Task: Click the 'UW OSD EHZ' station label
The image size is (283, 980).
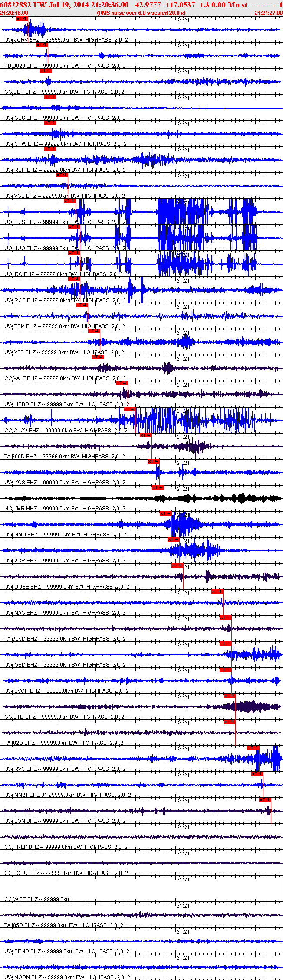Action: coord(21,665)
